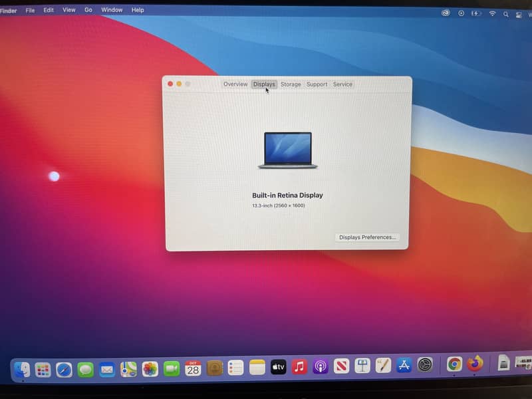Open the document file icon in the Dock
This screenshot has height=399, width=532.
pyautogui.click(x=504, y=362)
